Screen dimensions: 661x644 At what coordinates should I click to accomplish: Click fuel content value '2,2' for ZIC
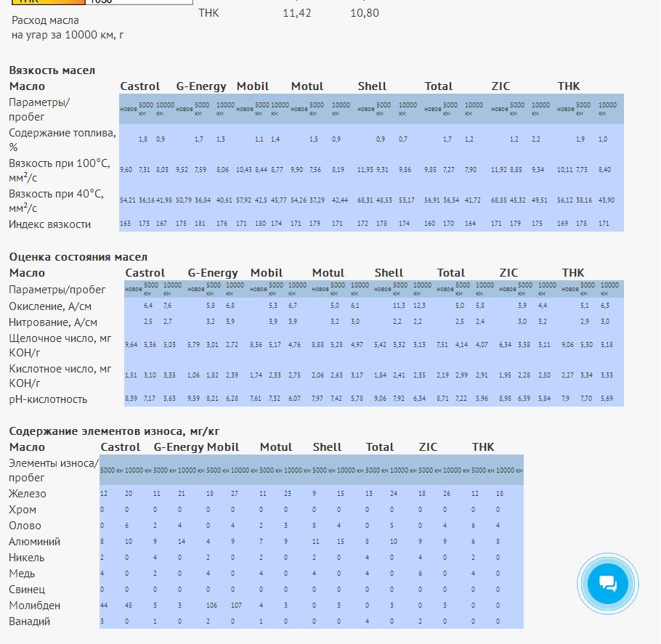[536, 139]
